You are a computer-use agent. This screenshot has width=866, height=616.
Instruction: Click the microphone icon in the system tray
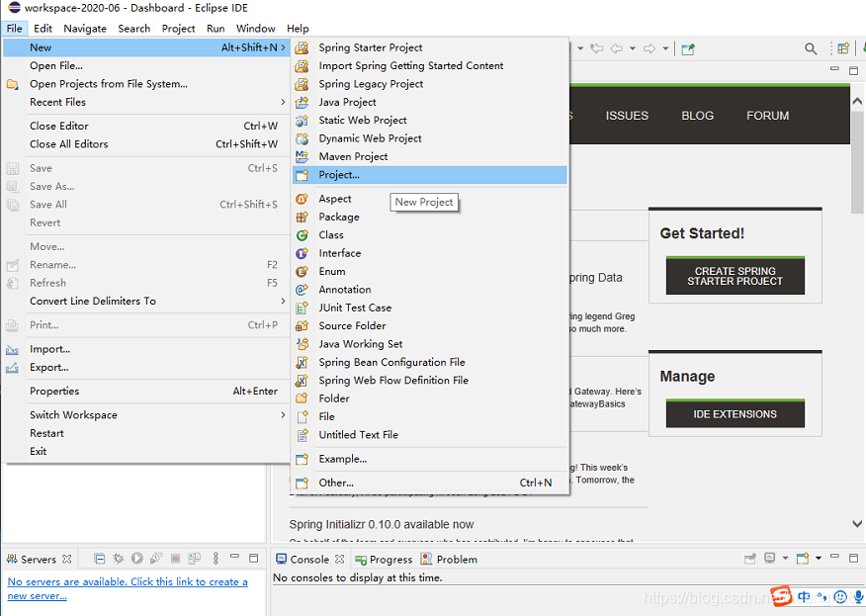tap(857, 596)
